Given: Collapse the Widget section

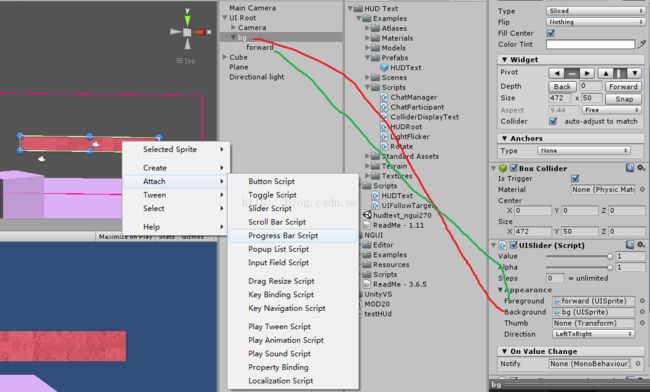Looking at the screenshot, I should pyautogui.click(x=504, y=60).
